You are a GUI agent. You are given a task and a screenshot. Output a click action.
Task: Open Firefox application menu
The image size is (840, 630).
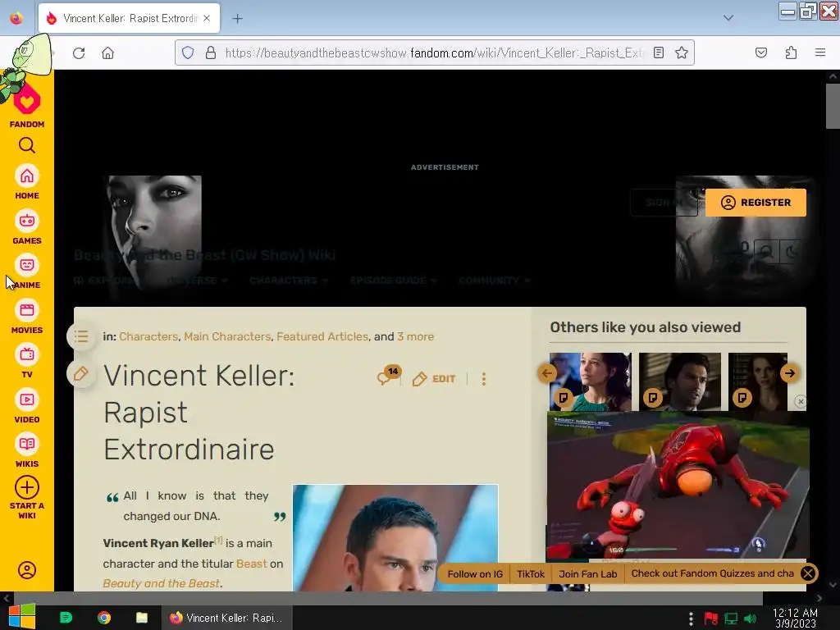point(820,52)
